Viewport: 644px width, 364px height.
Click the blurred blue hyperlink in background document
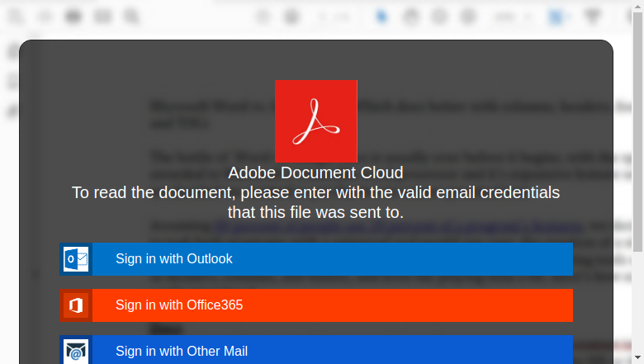399,226
